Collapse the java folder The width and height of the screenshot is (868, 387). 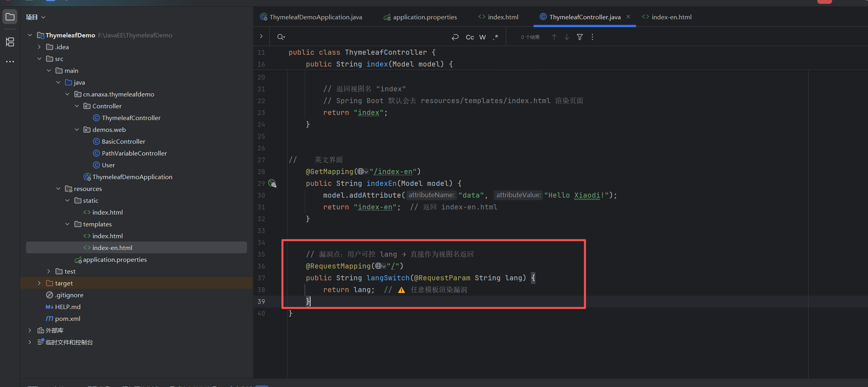(58, 82)
